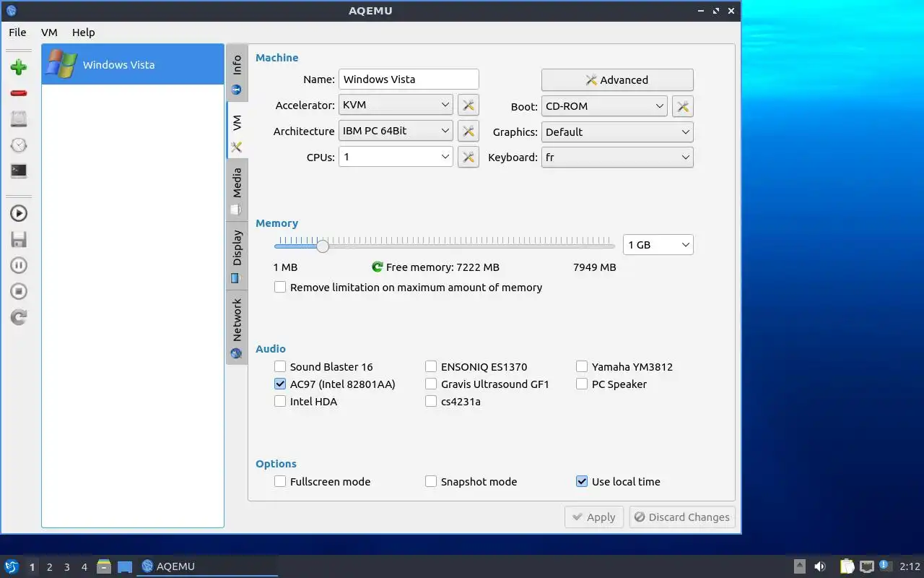Switch to the Display side tab
This screenshot has height=578, width=924.
tap(236, 256)
